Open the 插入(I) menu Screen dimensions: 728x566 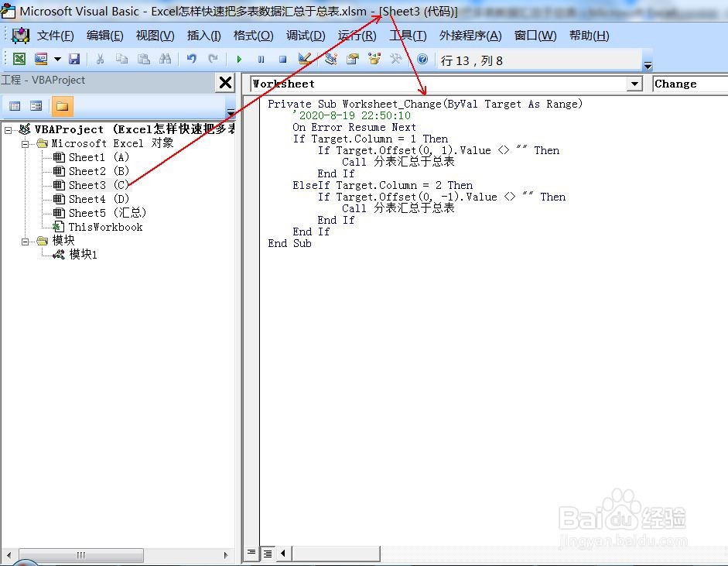[203, 36]
